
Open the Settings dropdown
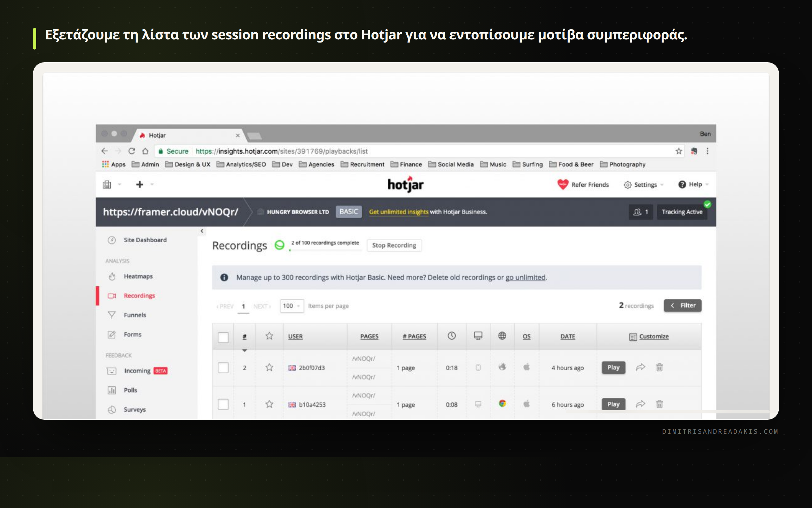pyautogui.click(x=644, y=185)
